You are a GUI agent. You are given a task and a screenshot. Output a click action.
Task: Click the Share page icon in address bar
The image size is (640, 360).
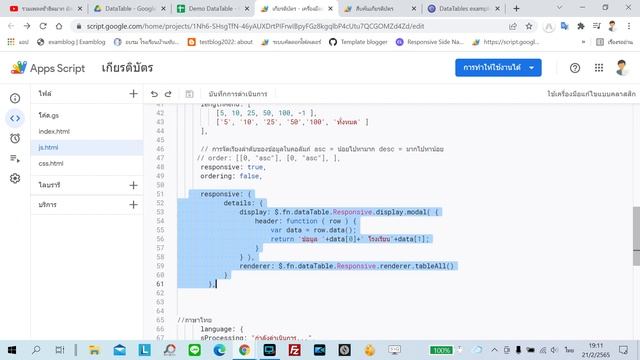coord(513,26)
